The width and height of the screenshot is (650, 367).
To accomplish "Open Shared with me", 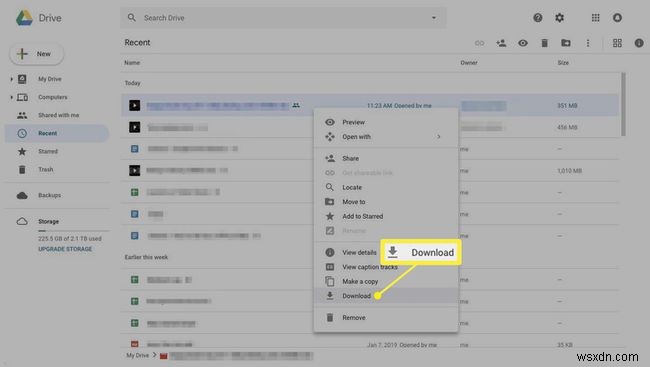I will click(x=58, y=115).
